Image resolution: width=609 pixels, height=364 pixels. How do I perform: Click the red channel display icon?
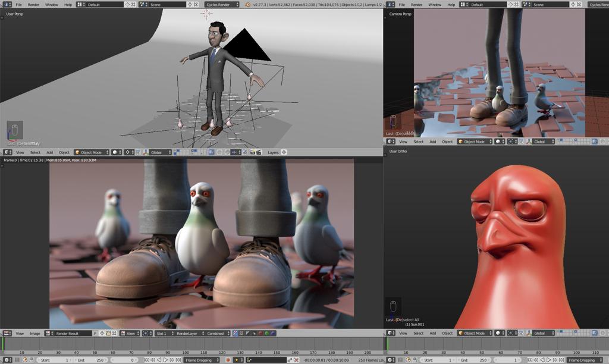tap(260, 334)
